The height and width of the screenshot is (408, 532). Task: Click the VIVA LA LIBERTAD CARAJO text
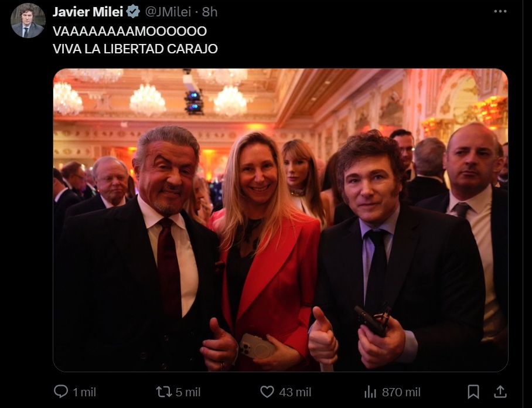(x=135, y=49)
